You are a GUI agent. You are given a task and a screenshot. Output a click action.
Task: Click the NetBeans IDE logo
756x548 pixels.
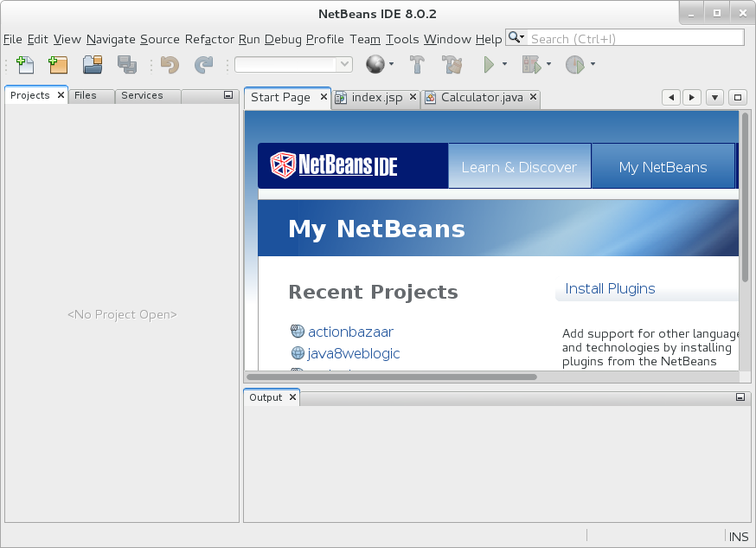334,165
